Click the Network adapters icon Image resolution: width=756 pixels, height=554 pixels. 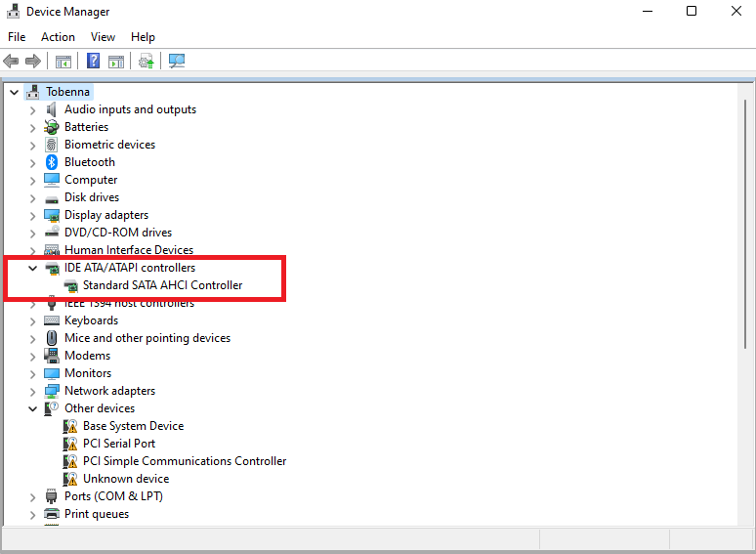coord(52,391)
